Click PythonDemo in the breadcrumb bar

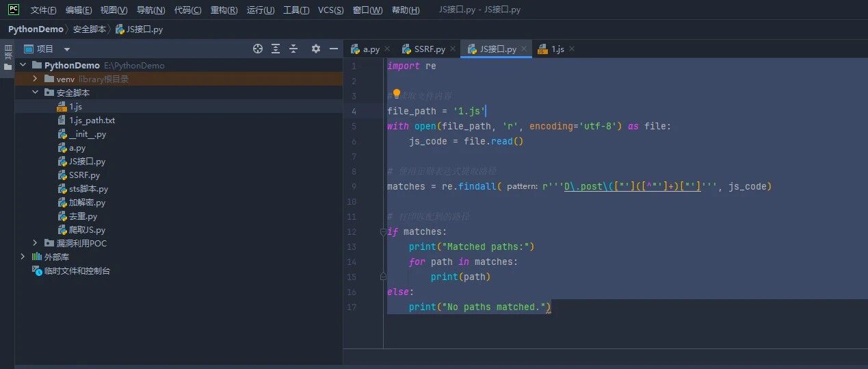point(36,29)
